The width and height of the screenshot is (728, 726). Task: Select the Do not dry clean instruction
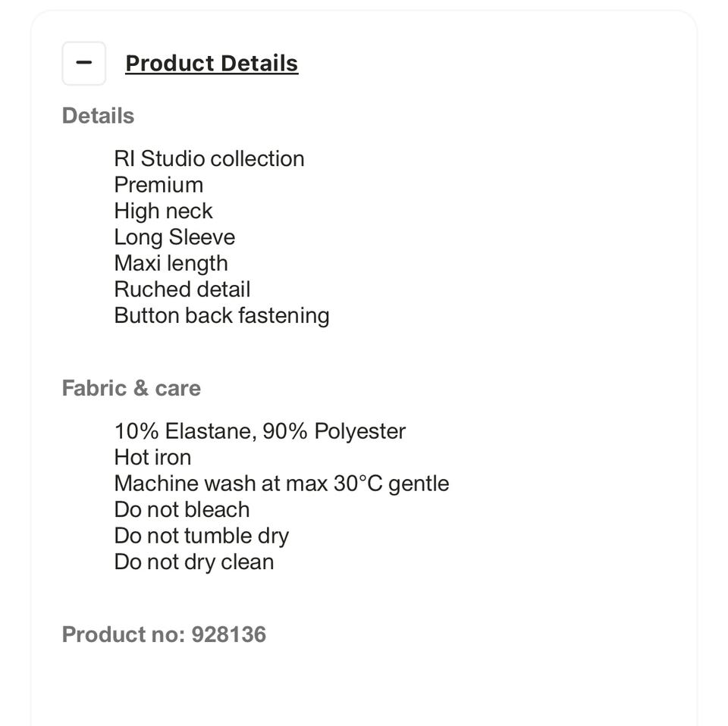coord(193,562)
